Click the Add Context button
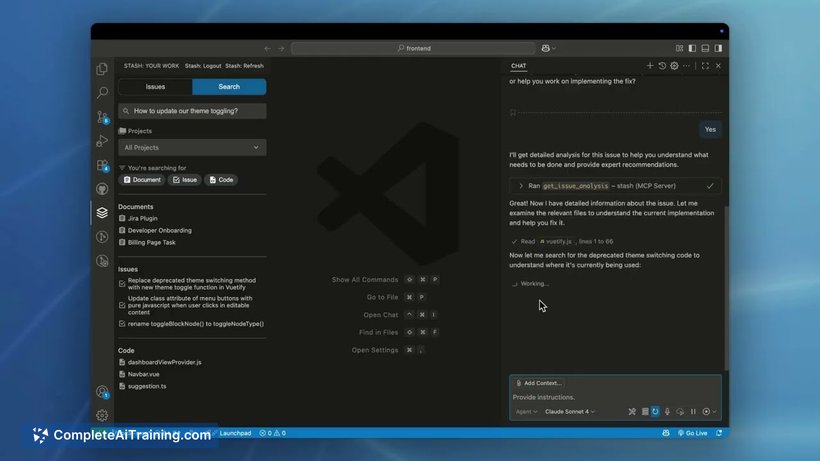Image resolution: width=820 pixels, height=461 pixels. [538, 383]
